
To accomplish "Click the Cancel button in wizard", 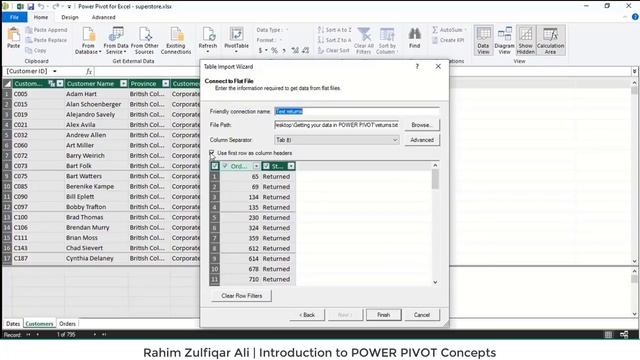I will (x=422, y=315).
